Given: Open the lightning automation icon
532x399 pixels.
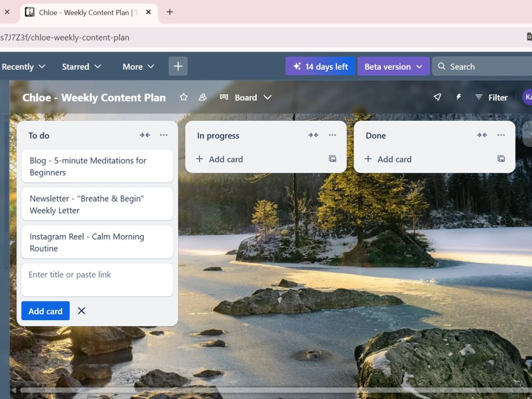Looking at the screenshot, I should (x=459, y=97).
